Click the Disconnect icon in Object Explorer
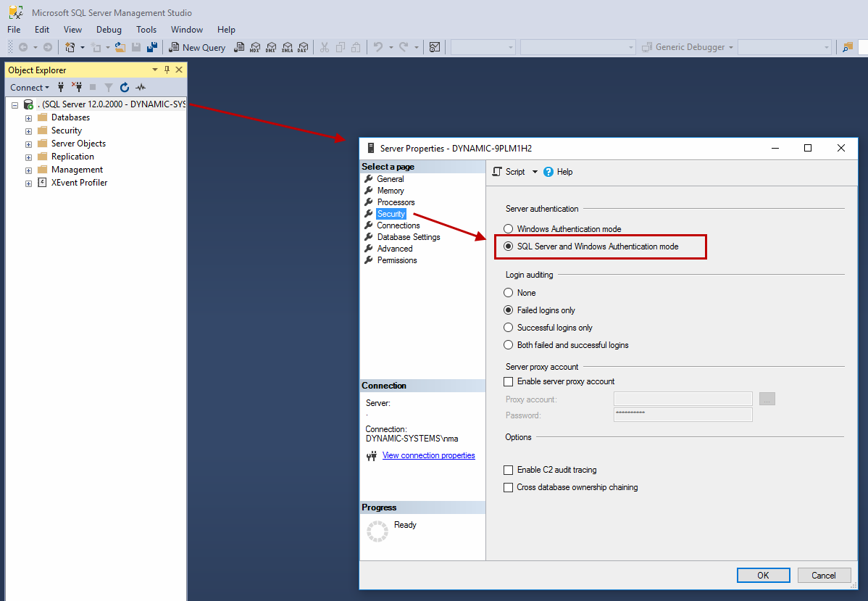Viewport: 868px width, 601px height. click(77, 88)
